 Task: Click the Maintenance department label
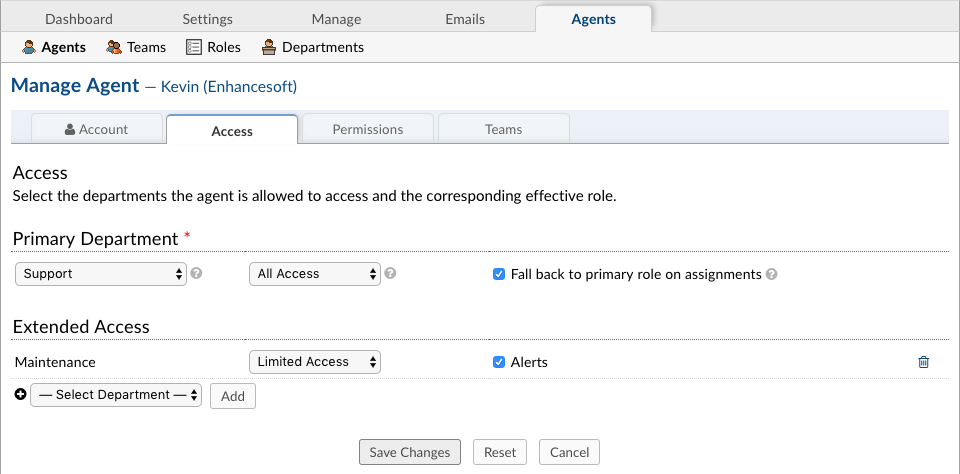[x=55, y=362]
